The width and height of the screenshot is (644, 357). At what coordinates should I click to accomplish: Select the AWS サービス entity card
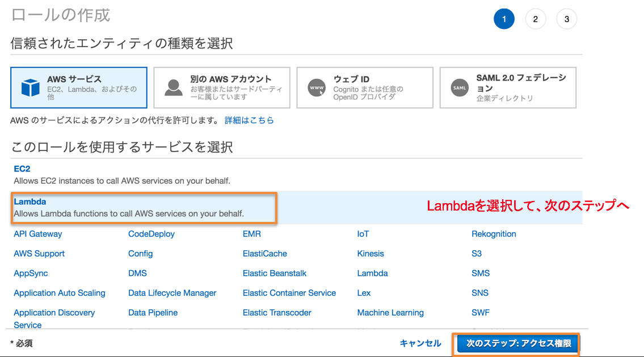tap(79, 87)
